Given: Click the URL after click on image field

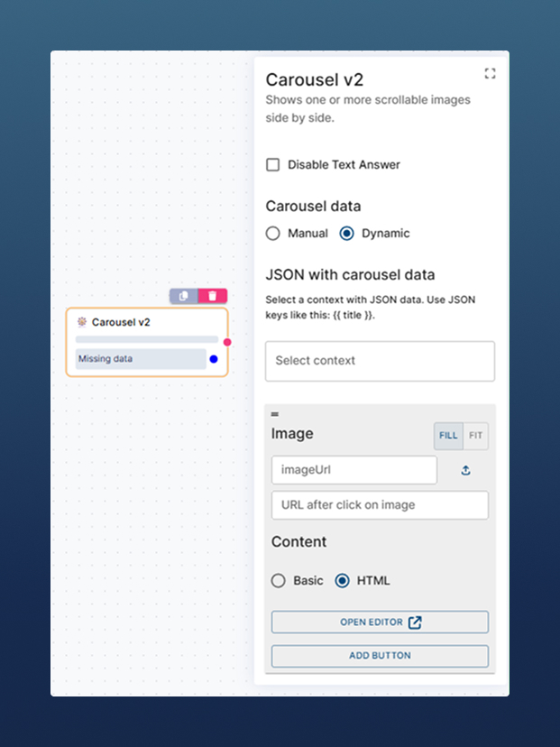Looking at the screenshot, I should click(380, 505).
